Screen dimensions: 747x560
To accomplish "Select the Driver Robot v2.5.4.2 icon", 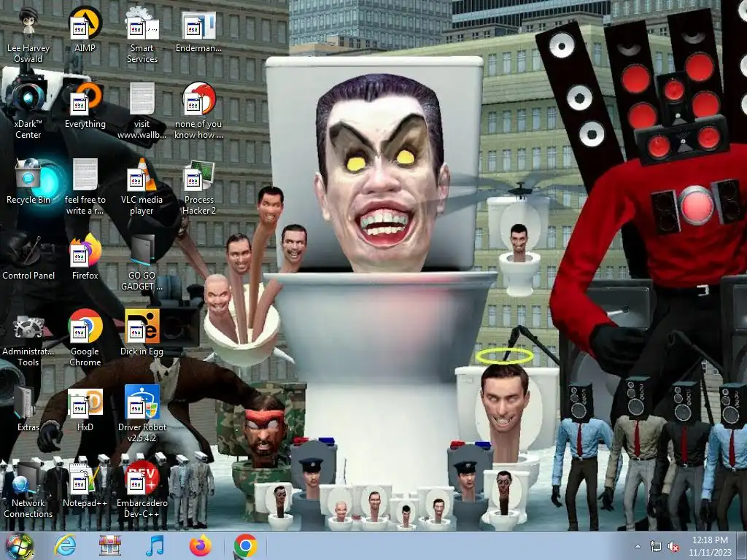I will 142,413.
